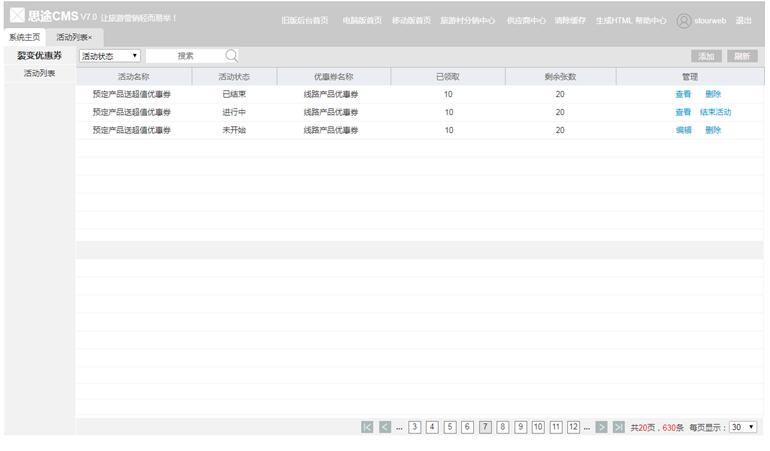
Task: Click the 刷新 button
Action: tap(741, 56)
